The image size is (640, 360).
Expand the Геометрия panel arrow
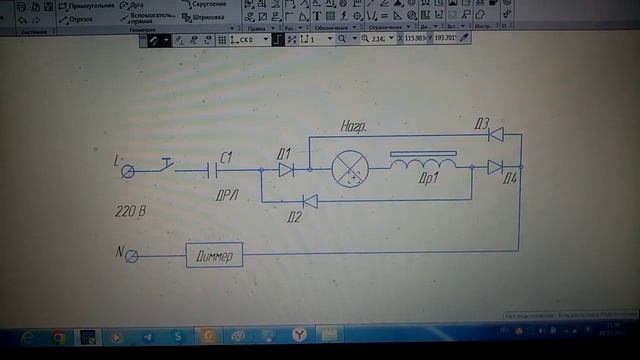tap(232, 28)
